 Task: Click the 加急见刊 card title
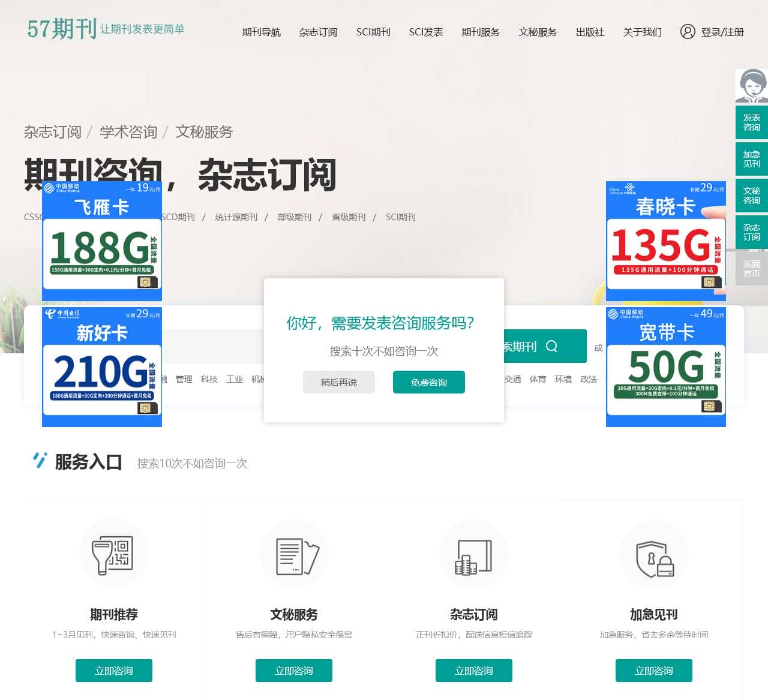point(654,614)
